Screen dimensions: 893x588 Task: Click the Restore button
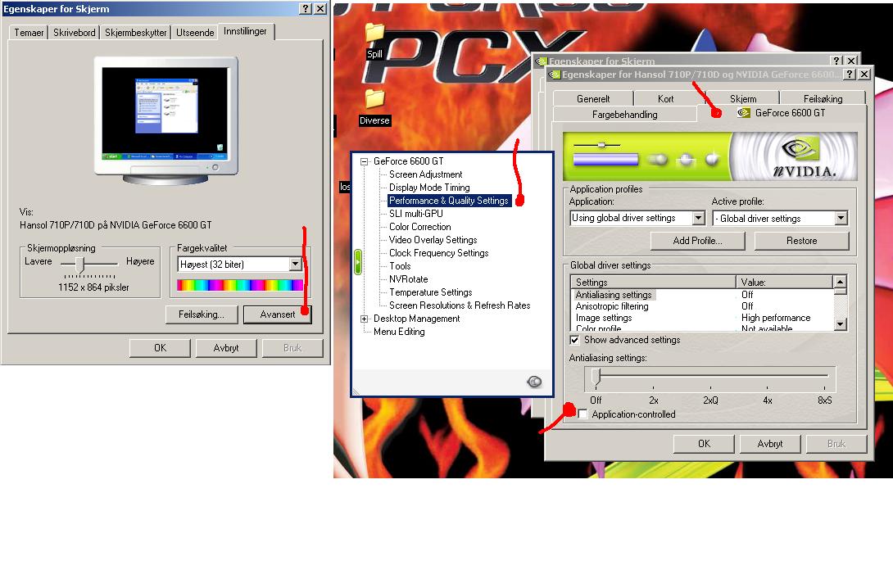point(801,241)
